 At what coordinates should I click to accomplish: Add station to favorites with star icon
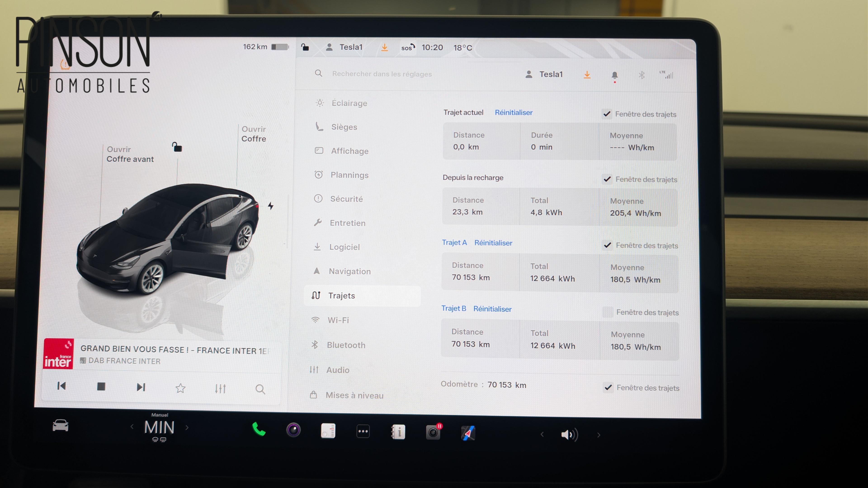(x=181, y=388)
